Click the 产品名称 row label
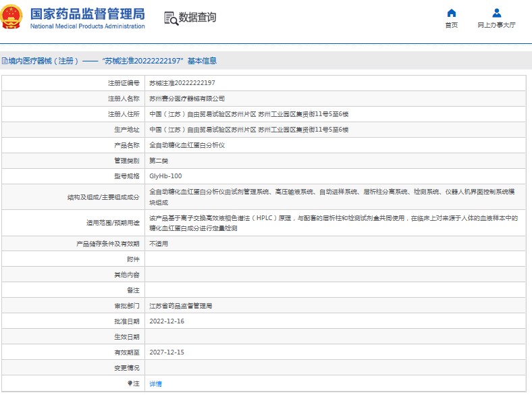 (x=127, y=145)
